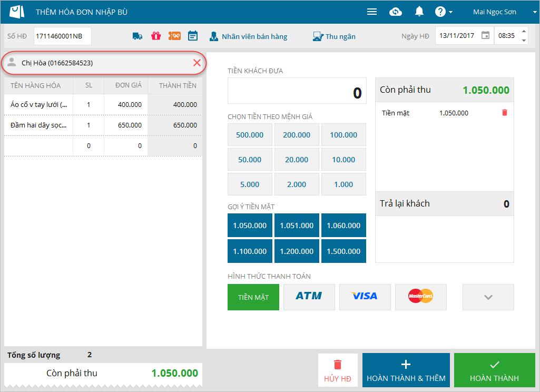Select ATM payment method

pos(309,297)
